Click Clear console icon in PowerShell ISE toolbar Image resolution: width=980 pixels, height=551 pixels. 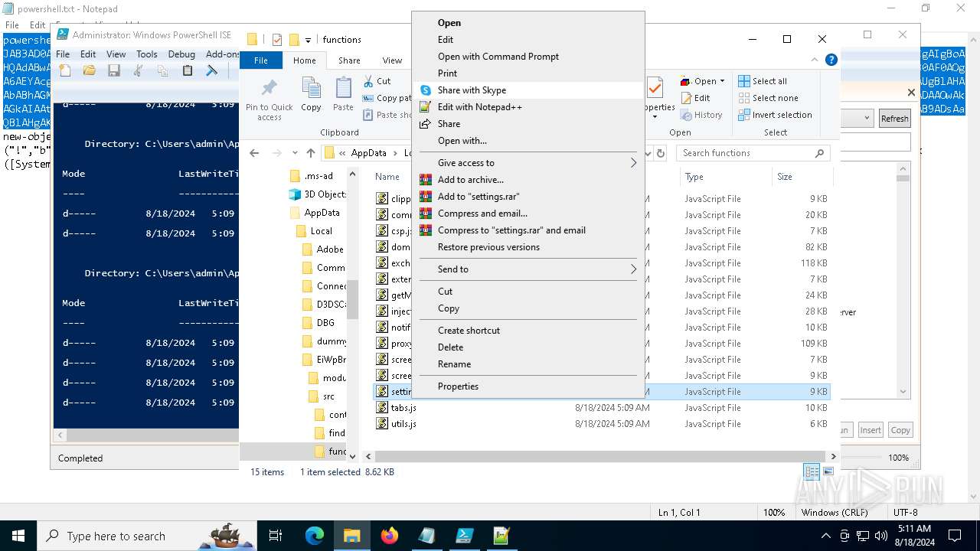(212, 70)
